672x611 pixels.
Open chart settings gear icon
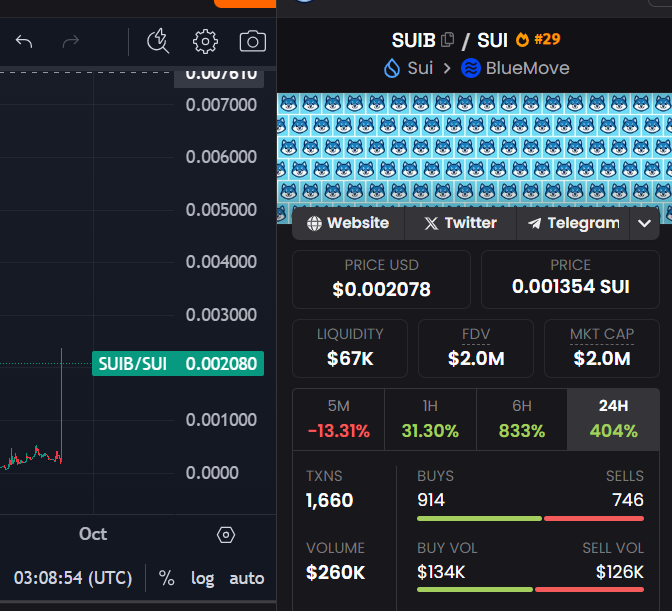pos(205,42)
